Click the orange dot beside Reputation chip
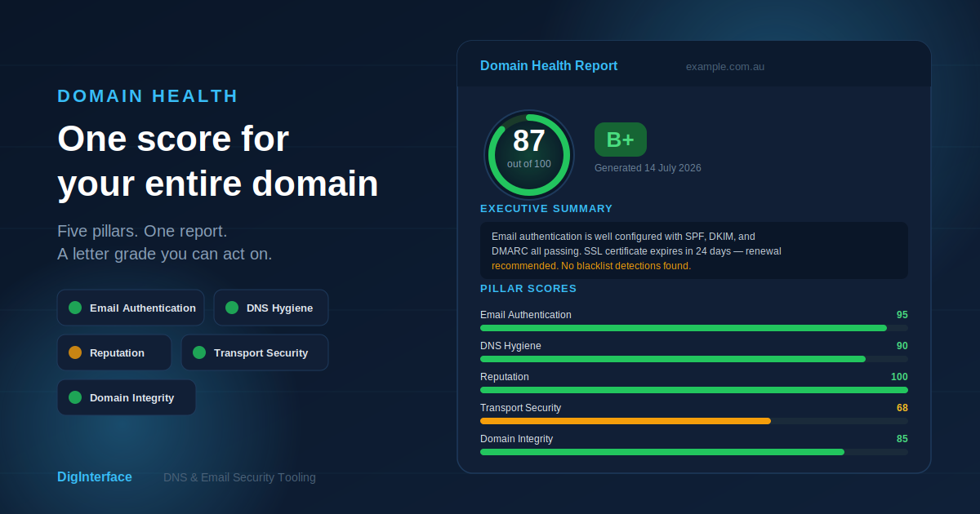This screenshot has height=514, width=980. point(75,352)
